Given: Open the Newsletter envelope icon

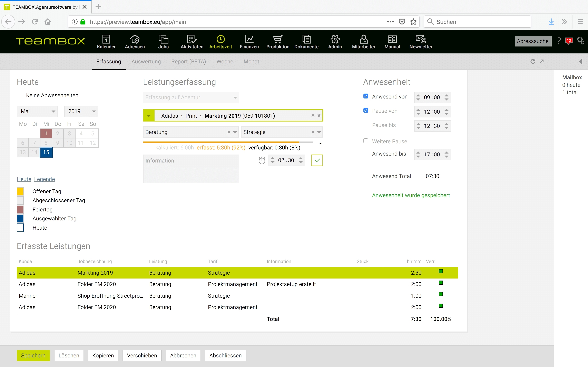Looking at the screenshot, I should point(421,39).
